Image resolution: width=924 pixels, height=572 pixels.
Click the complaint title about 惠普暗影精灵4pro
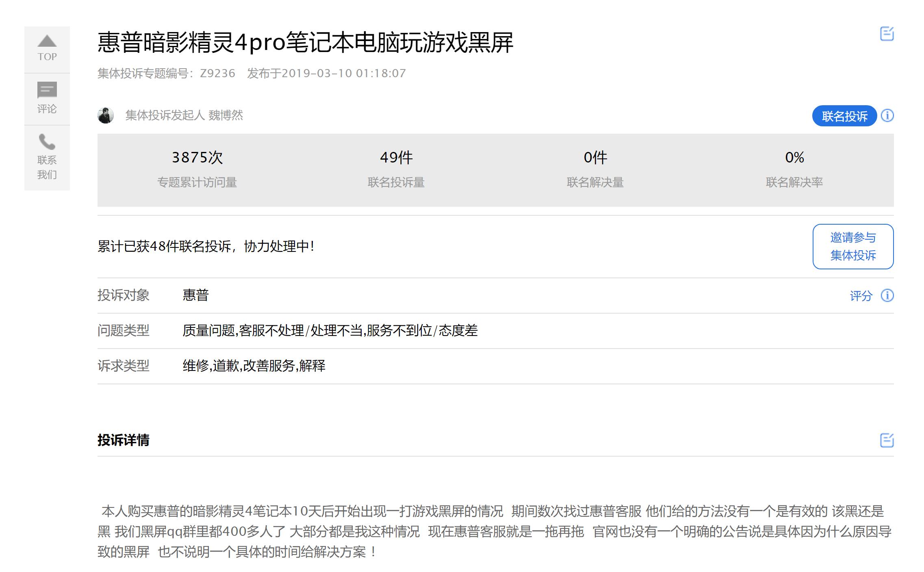click(305, 42)
